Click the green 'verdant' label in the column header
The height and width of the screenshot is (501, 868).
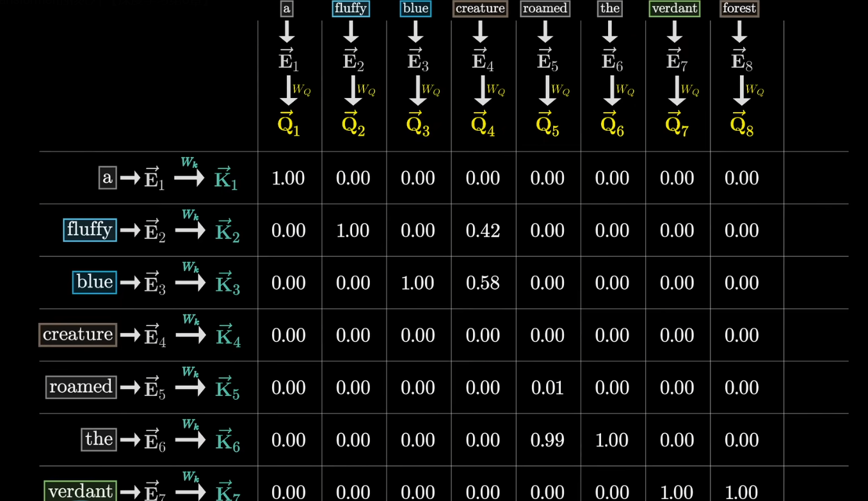[x=674, y=8]
